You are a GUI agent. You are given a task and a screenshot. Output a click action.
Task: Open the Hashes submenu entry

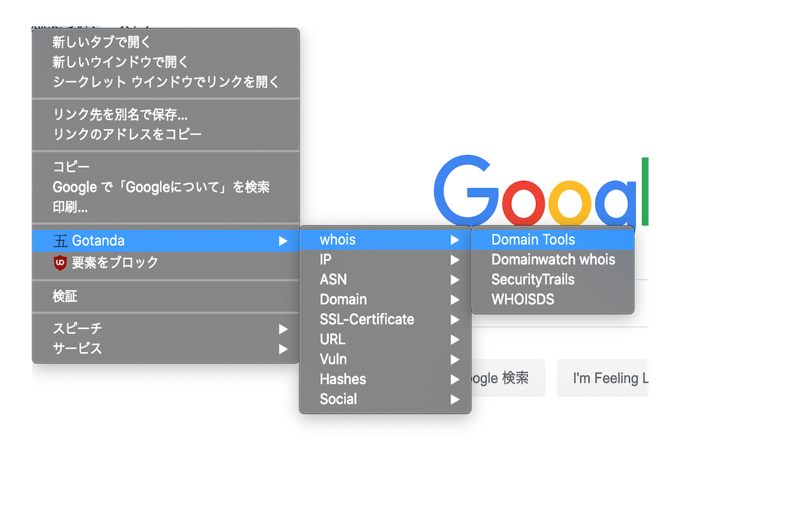pyautogui.click(x=385, y=379)
